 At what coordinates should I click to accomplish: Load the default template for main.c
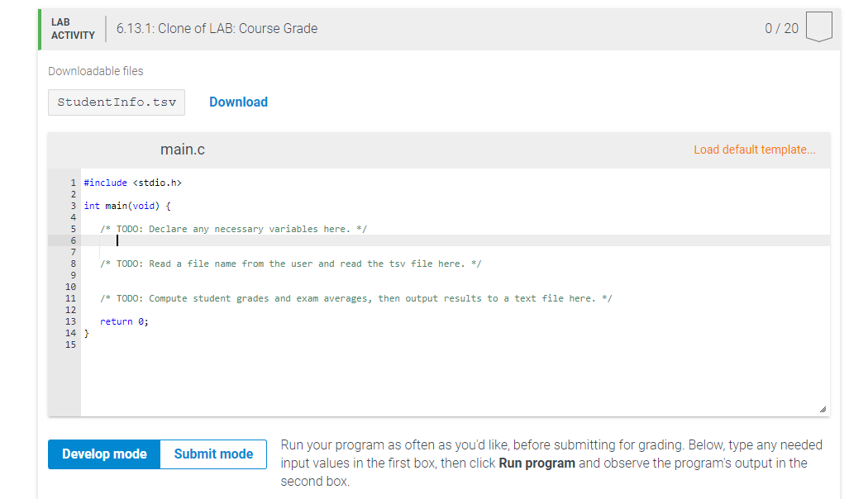pos(755,150)
